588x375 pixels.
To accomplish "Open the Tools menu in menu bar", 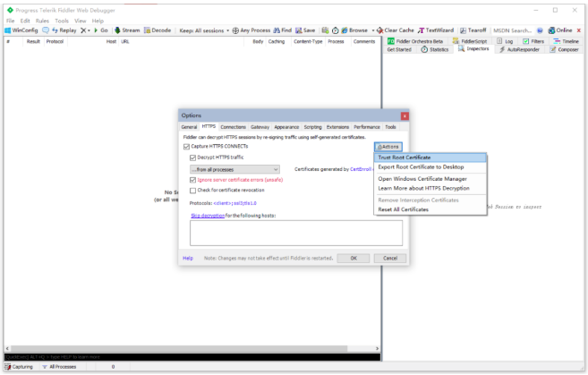I will [62, 21].
